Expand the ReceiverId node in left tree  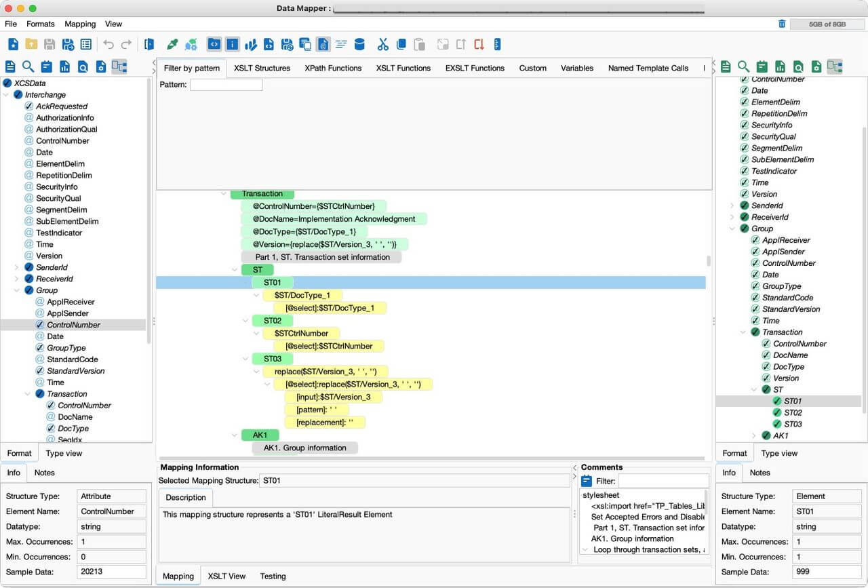click(16, 279)
